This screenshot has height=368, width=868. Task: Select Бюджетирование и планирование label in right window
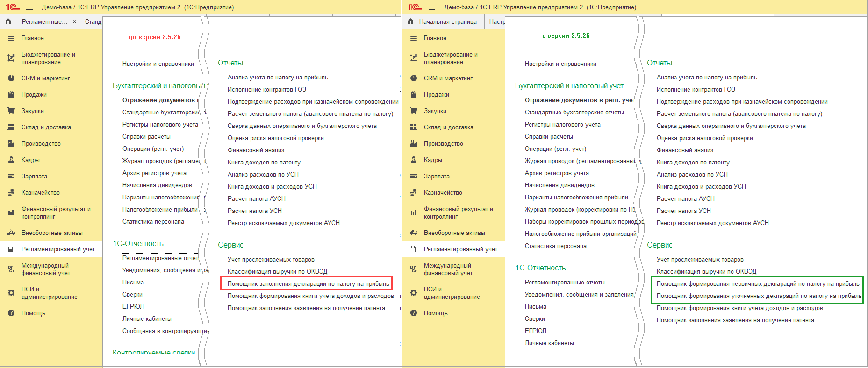click(451, 58)
